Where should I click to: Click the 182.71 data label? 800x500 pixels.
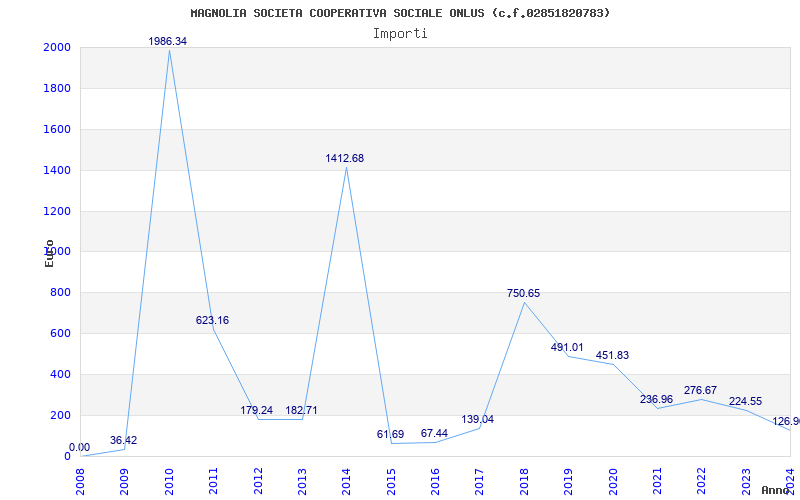[301, 410]
